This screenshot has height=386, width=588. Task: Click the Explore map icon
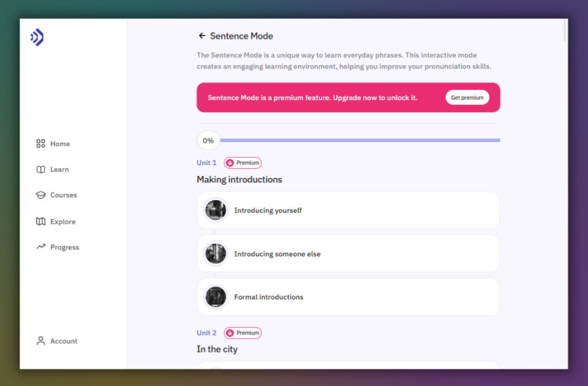point(40,221)
